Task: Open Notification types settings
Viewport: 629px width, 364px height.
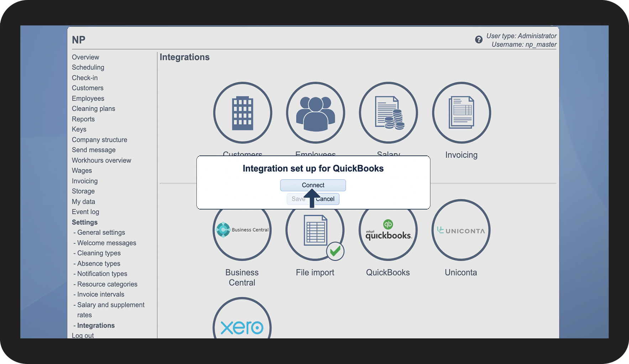Action: click(102, 274)
